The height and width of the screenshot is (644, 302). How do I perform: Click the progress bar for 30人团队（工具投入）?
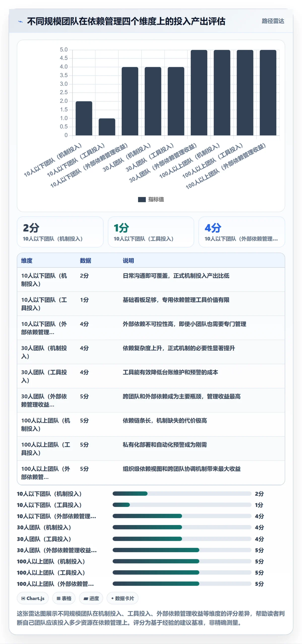182,539
